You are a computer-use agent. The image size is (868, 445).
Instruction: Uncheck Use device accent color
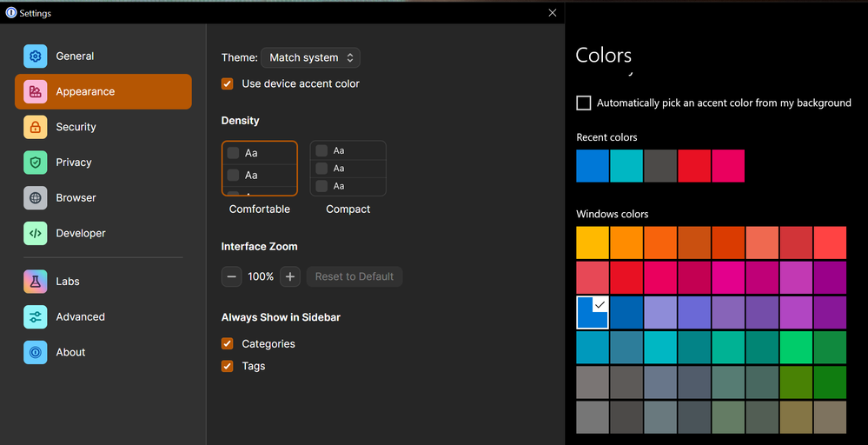coord(228,84)
